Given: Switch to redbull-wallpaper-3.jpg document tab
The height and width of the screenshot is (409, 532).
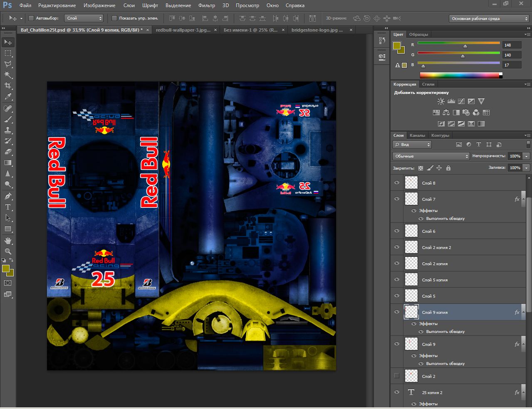Looking at the screenshot, I should 183,30.
